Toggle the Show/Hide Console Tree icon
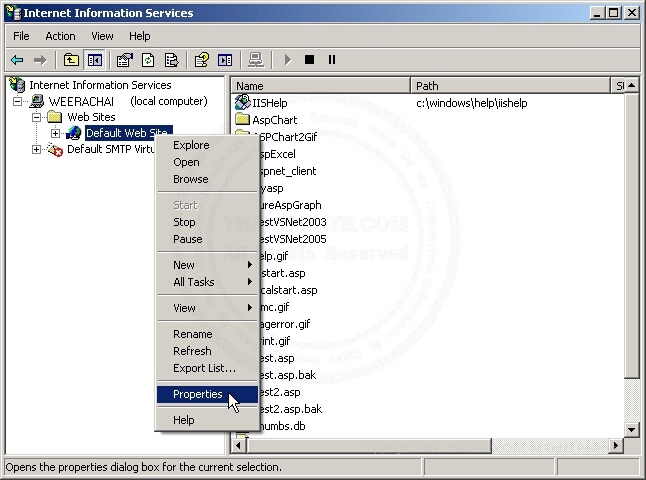Image resolution: width=646 pixels, height=480 pixels. point(94,61)
